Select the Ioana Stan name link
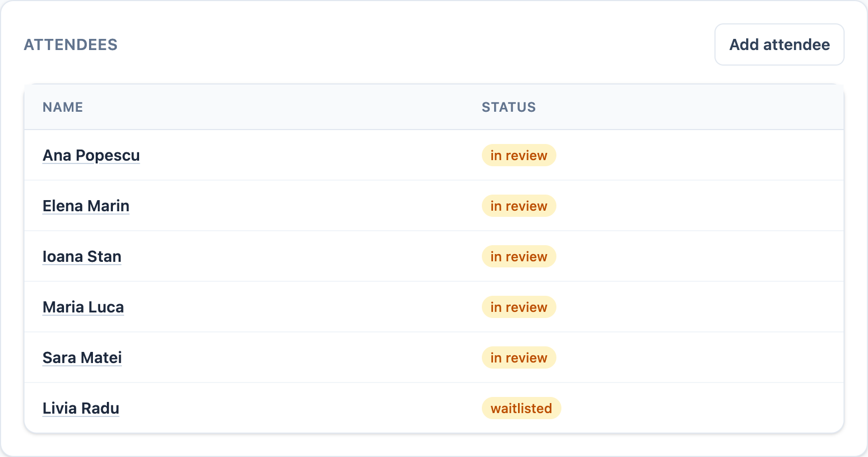The width and height of the screenshot is (868, 457). pyautogui.click(x=82, y=257)
